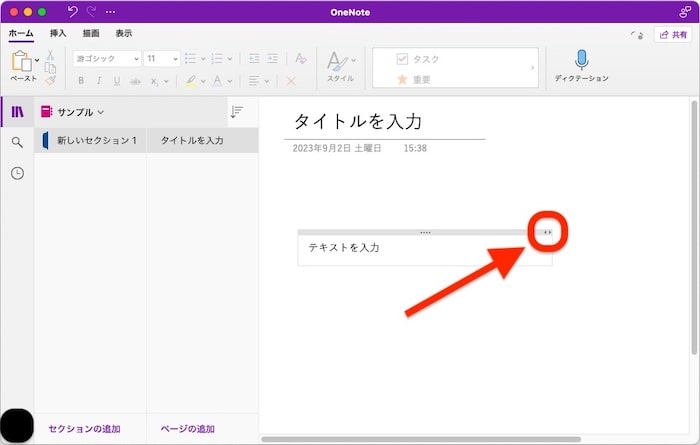Apply the 重要 star tag
The width and height of the screenshot is (700, 445).
[413, 79]
